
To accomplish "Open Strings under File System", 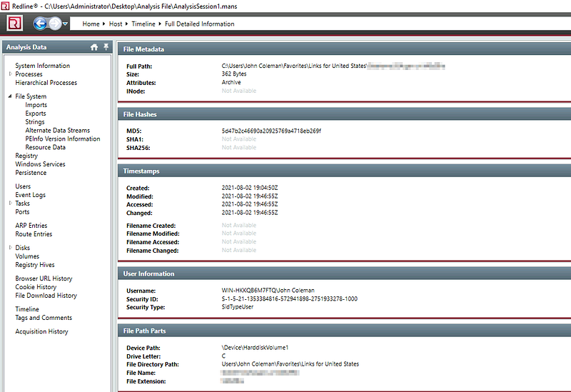I will (x=34, y=121).
